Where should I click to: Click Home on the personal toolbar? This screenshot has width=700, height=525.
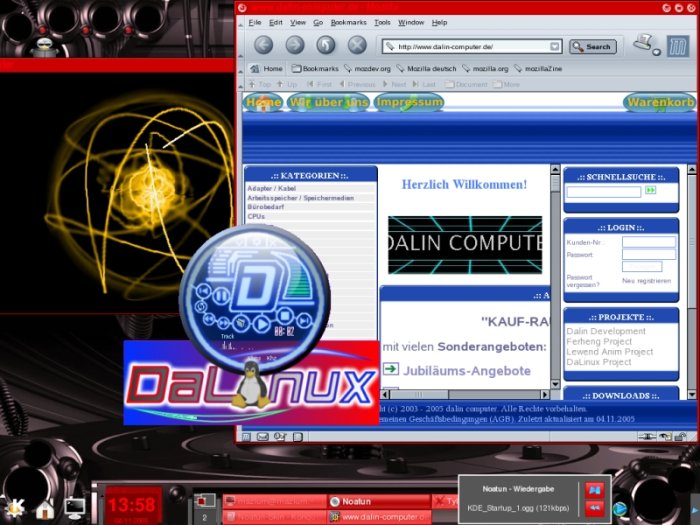point(267,69)
